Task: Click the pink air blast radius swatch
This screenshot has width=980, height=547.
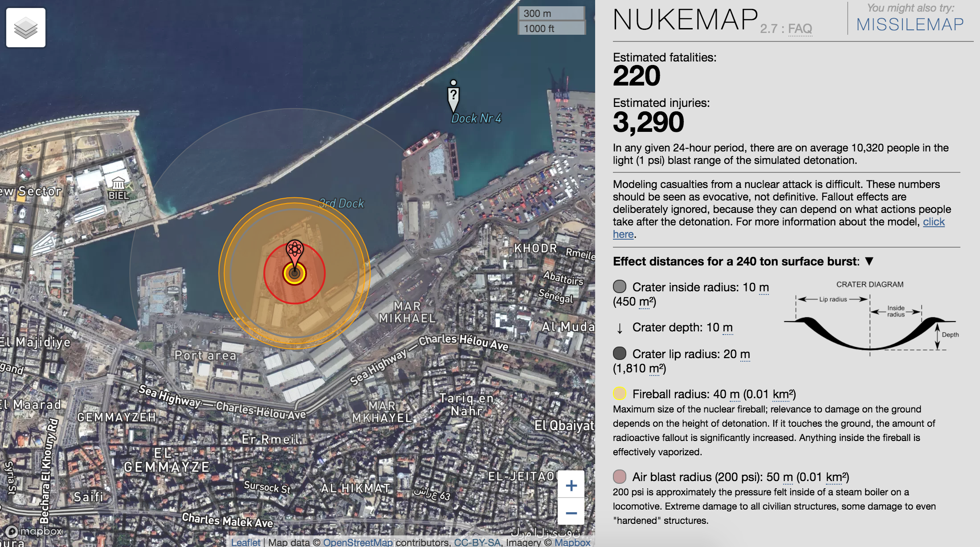Action: coord(620,477)
